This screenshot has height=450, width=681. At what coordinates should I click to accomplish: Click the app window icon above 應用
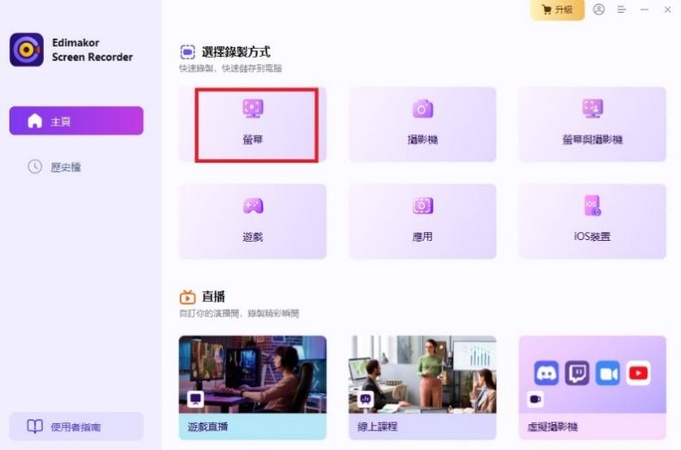click(x=423, y=205)
